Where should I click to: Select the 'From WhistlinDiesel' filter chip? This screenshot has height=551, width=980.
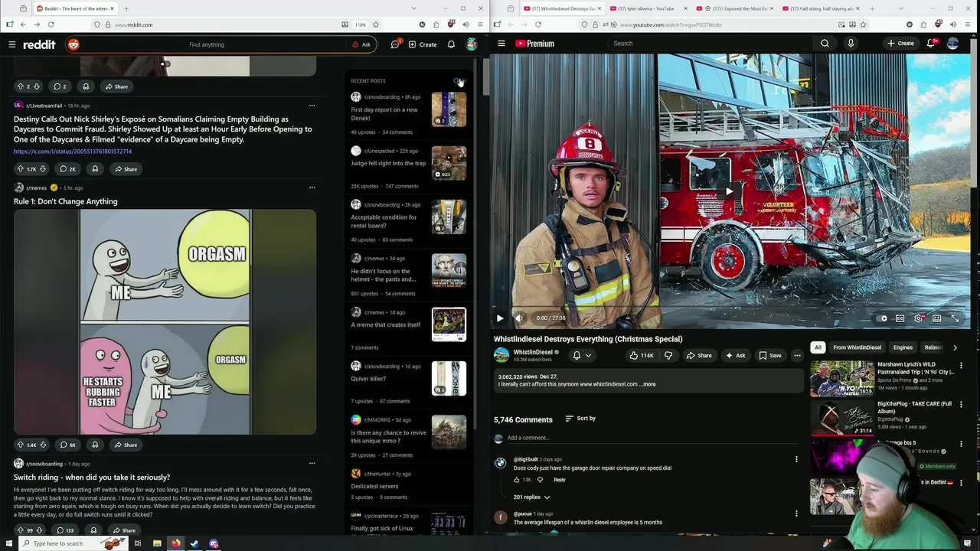click(x=857, y=347)
